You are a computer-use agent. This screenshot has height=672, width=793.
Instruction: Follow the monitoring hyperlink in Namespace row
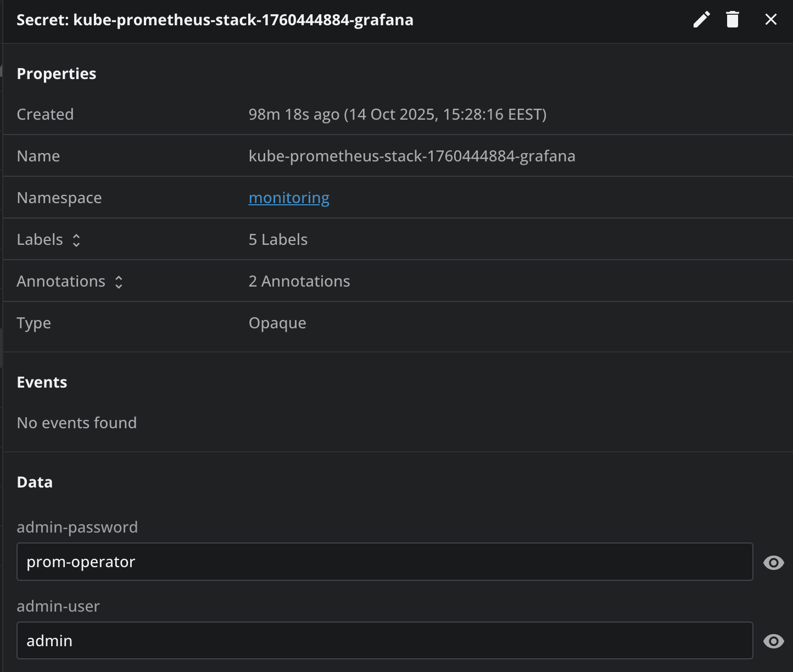click(289, 198)
